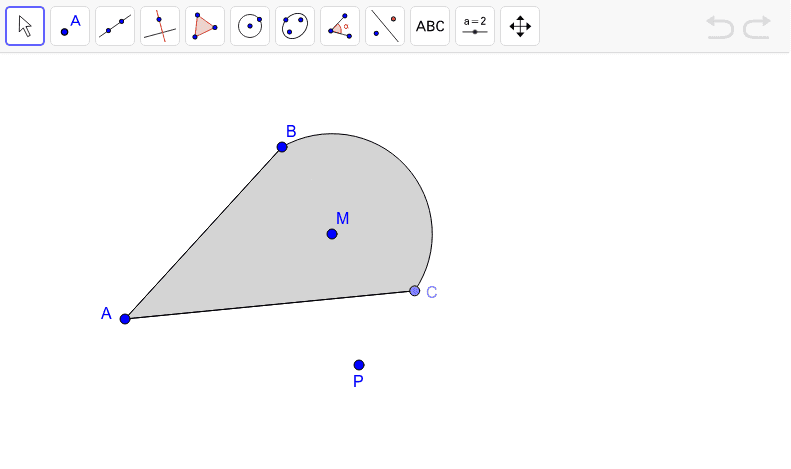The width and height of the screenshot is (791, 469).
Task: Click point P below the shape
Action: pos(359,365)
